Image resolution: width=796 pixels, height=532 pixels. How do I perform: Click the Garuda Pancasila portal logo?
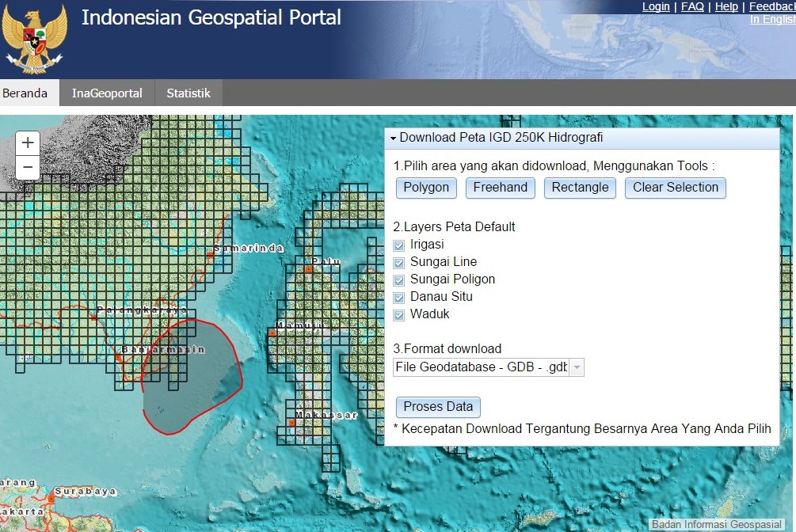click(x=33, y=38)
